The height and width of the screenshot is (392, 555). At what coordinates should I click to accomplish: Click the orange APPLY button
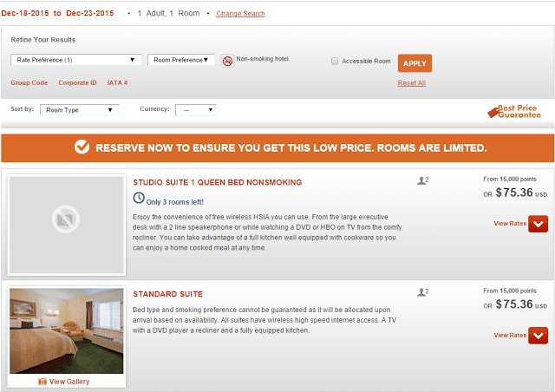click(x=415, y=63)
